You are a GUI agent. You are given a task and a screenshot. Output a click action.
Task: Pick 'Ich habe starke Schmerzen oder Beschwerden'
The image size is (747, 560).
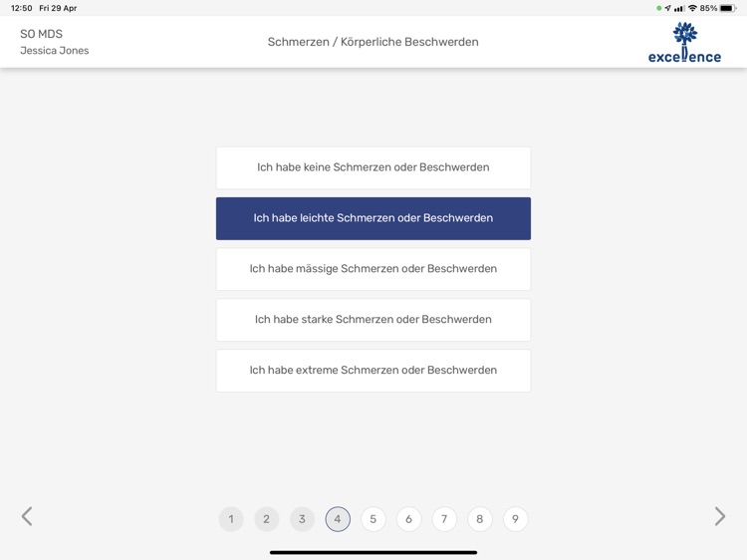pyautogui.click(x=373, y=320)
